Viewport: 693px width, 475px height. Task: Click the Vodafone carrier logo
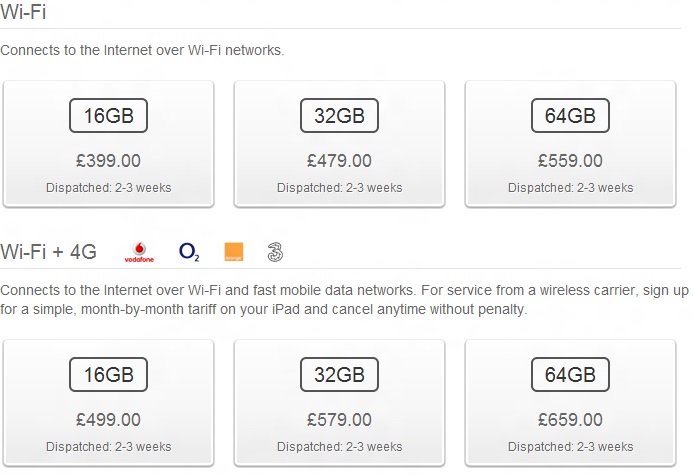139,251
